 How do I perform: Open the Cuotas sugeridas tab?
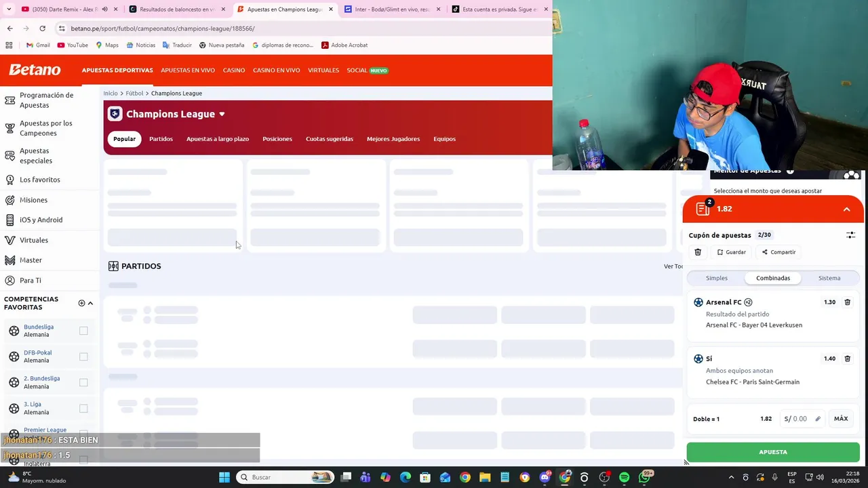(x=330, y=139)
